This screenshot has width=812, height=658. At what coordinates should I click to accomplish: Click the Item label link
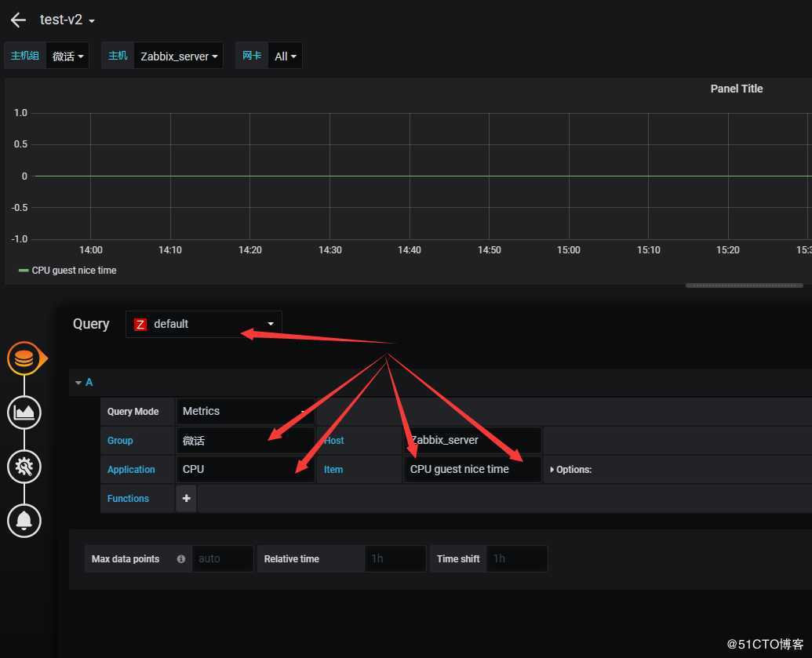pos(333,470)
